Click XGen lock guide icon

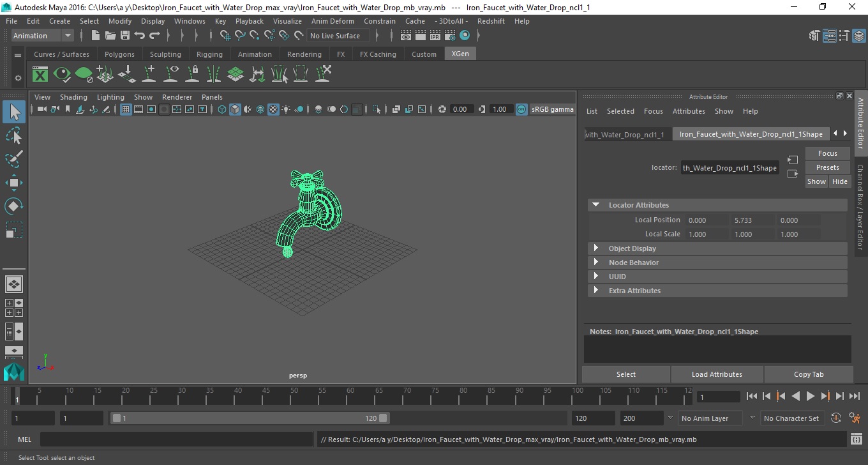click(x=192, y=74)
